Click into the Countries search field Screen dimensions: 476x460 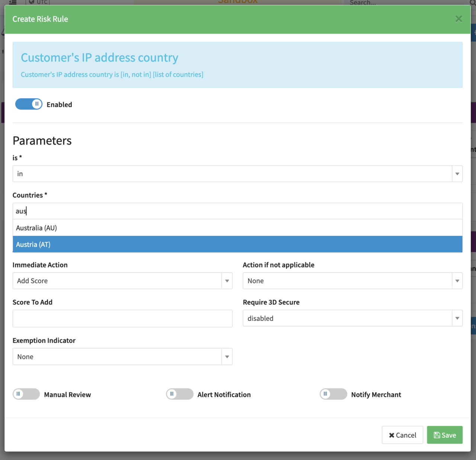pyautogui.click(x=238, y=211)
